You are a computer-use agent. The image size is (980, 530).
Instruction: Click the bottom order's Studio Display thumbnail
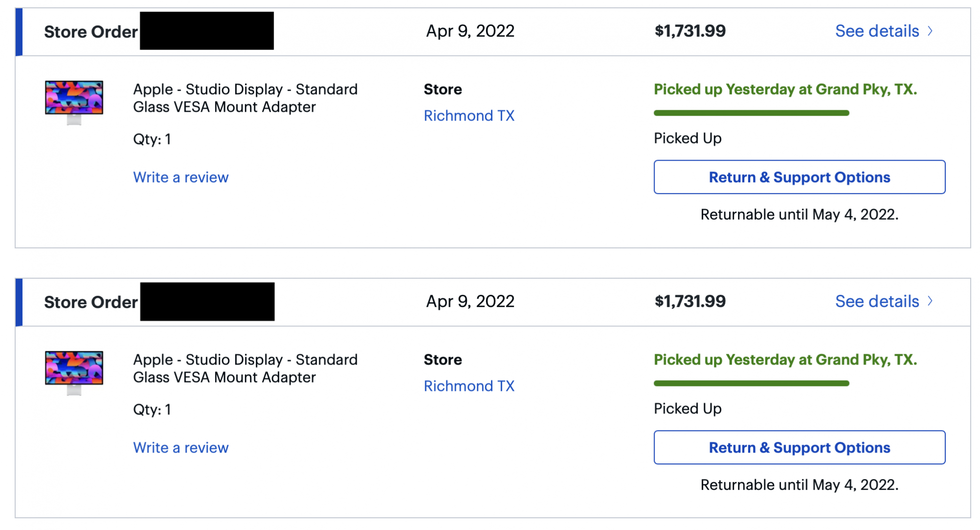coord(74,372)
